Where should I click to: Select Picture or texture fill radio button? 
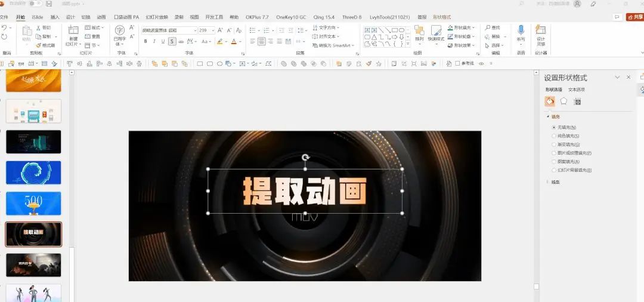(x=553, y=153)
